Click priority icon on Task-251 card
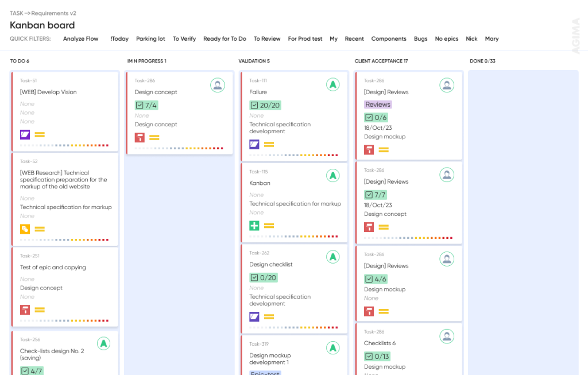Viewport: 588px width, 375px height. (40, 310)
